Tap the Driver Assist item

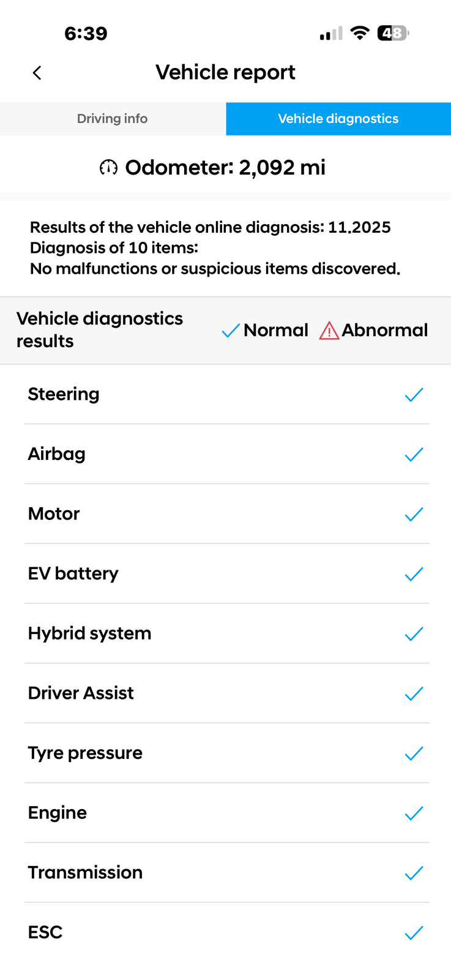point(81,693)
